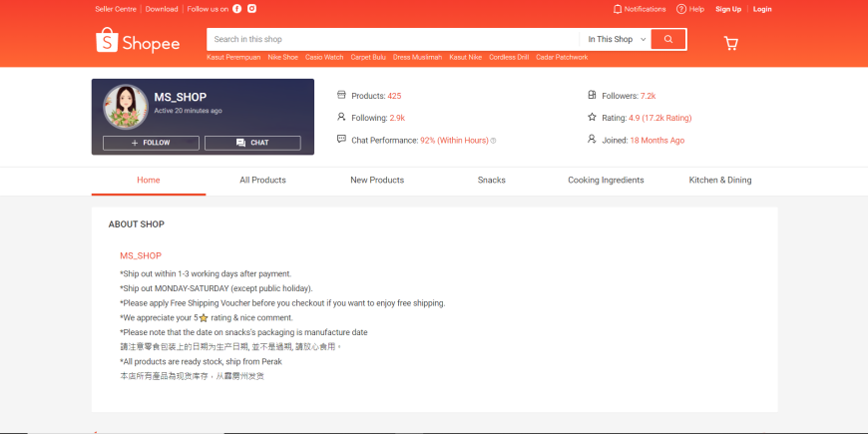Go to Shopee home via logo
This screenshot has width=868, height=434.
[138, 41]
